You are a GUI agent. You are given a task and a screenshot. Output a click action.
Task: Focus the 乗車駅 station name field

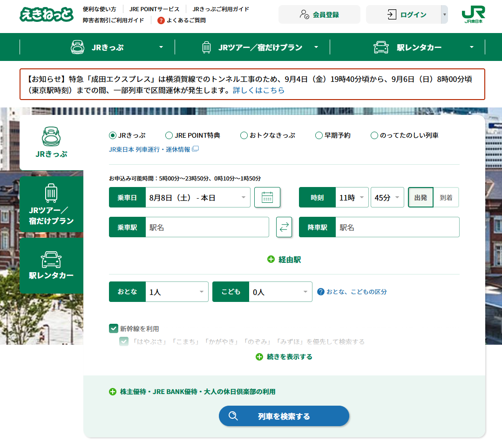[207, 227]
